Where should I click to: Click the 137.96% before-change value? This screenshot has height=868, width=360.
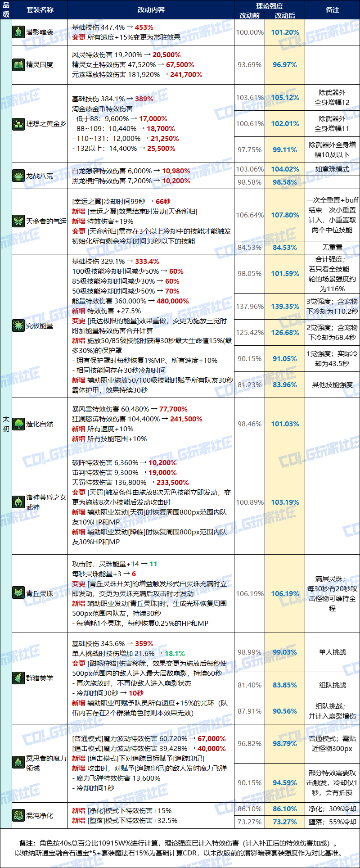coord(250,306)
